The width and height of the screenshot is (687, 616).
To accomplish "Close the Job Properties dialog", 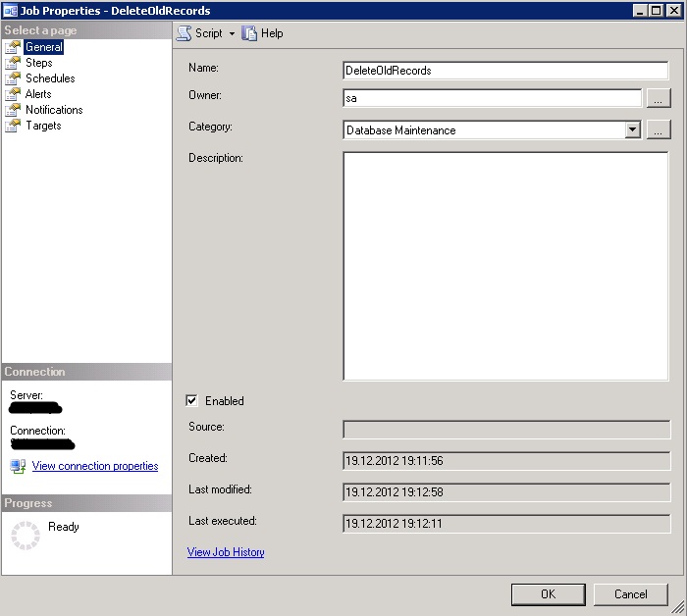I will point(673,10).
